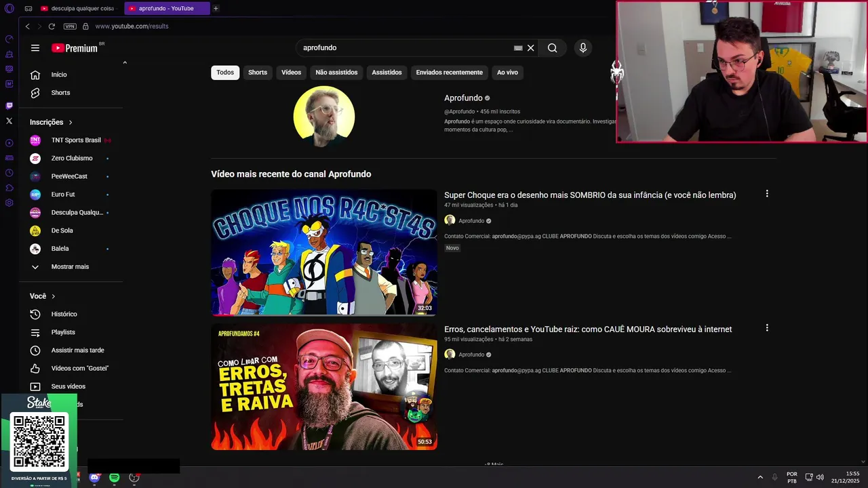The height and width of the screenshot is (488, 868).
Task: Show hidden tray icons chevron
Action: [x=760, y=477]
